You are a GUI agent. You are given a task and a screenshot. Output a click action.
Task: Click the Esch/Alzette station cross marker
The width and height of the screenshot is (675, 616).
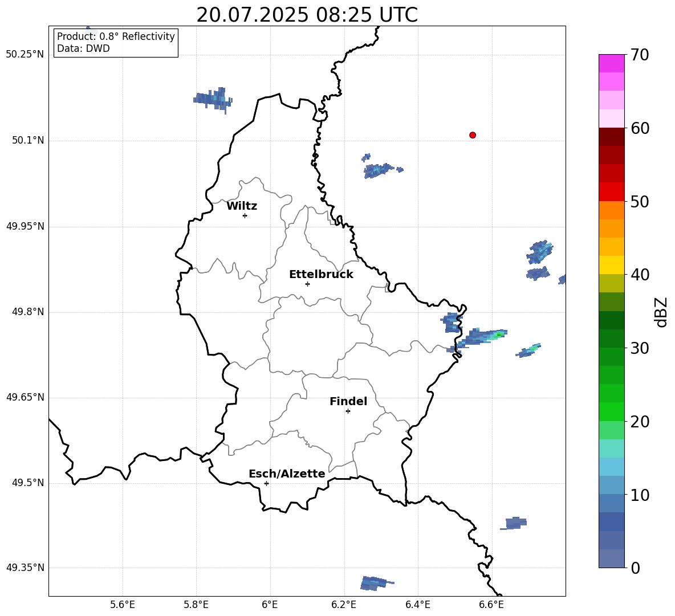(266, 483)
